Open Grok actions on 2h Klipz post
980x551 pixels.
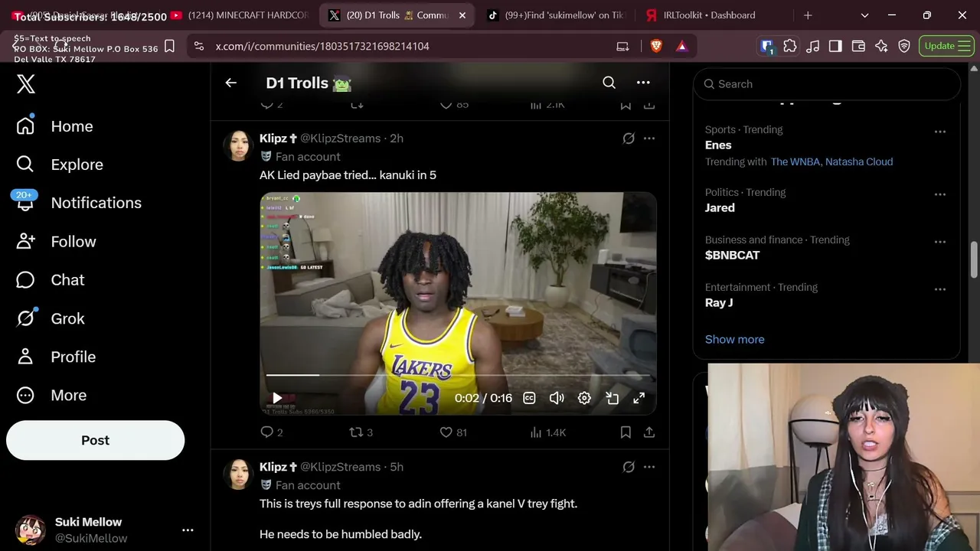(629, 139)
